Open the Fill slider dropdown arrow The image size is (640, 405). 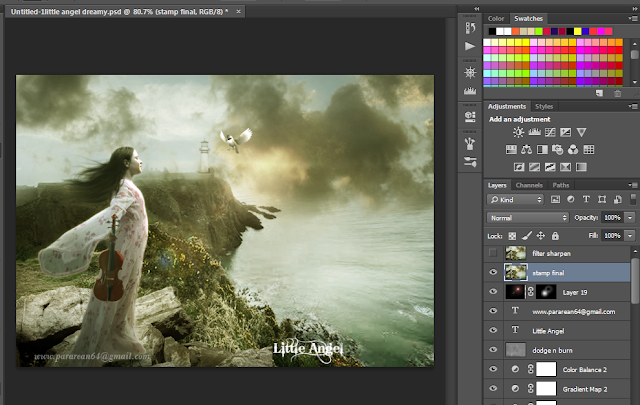630,236
